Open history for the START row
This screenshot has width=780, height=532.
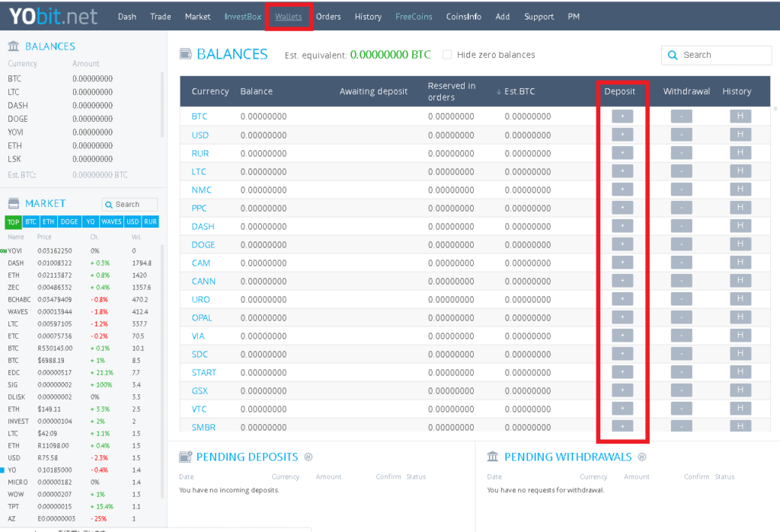(x=740, y=372)
